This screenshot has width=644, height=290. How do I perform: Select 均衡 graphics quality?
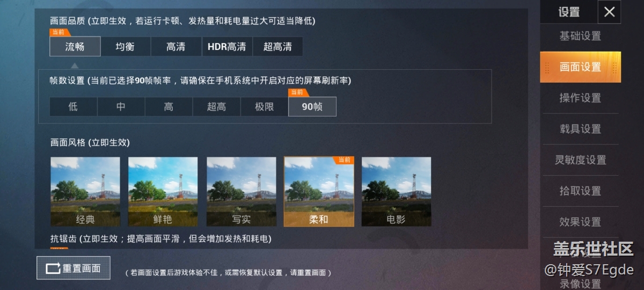pos(125,47)
